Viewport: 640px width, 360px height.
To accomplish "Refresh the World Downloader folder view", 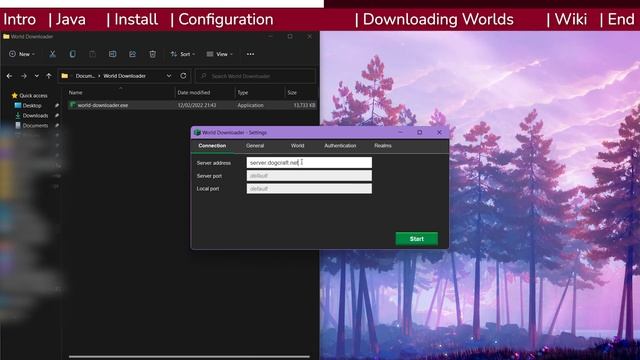I will coord(183,76).
